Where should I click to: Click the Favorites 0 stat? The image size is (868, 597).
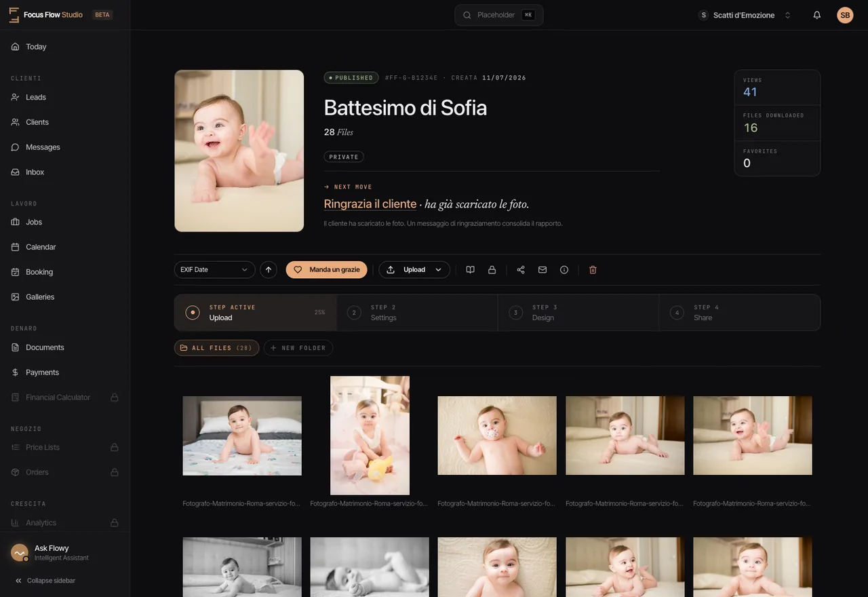[777, 159]
